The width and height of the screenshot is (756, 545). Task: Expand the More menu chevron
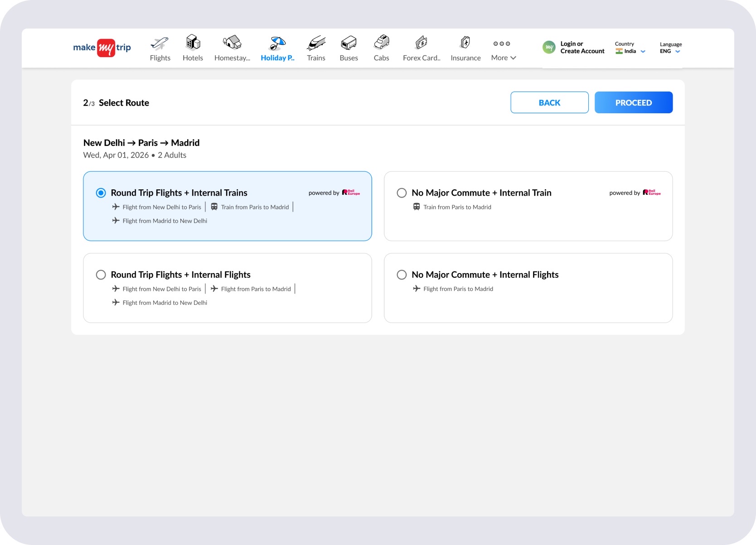pyautogui.click(x=513, y=58)
